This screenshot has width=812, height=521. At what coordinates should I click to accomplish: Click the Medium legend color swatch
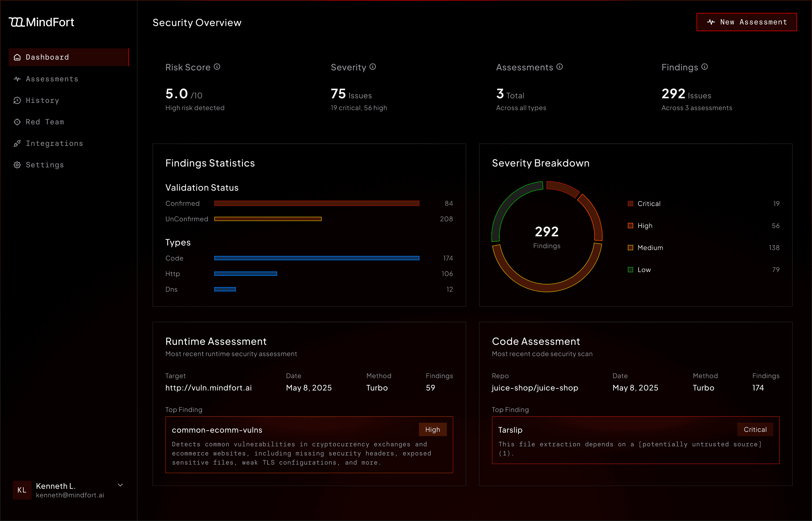[x=630, y=248]
